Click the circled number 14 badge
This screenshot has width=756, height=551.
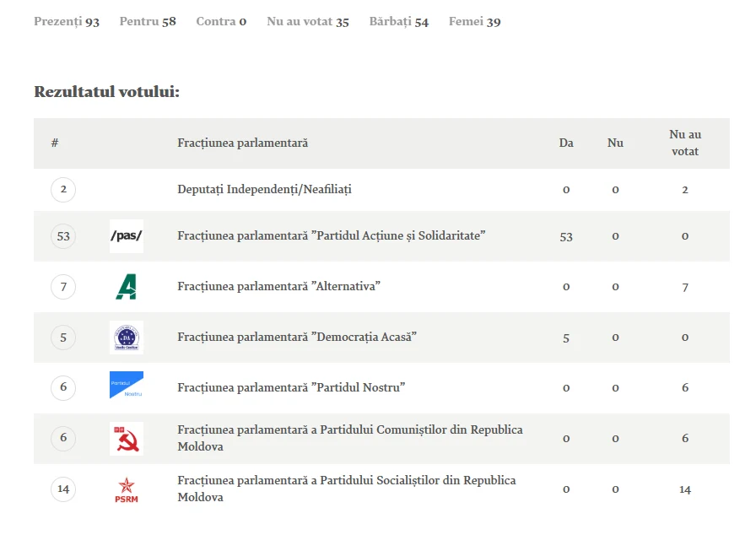point(63,489)
